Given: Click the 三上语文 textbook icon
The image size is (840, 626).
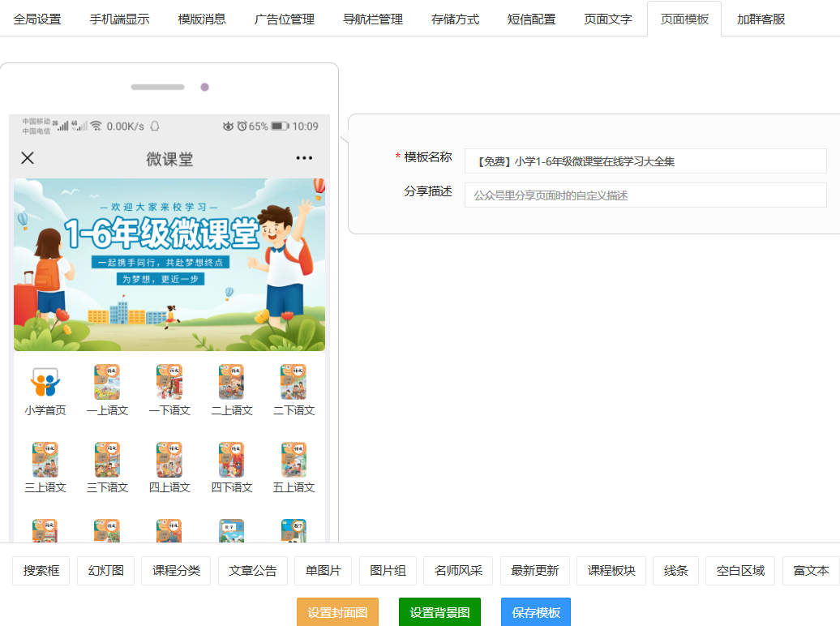Looking at the screenshot, I should (45, 460).
